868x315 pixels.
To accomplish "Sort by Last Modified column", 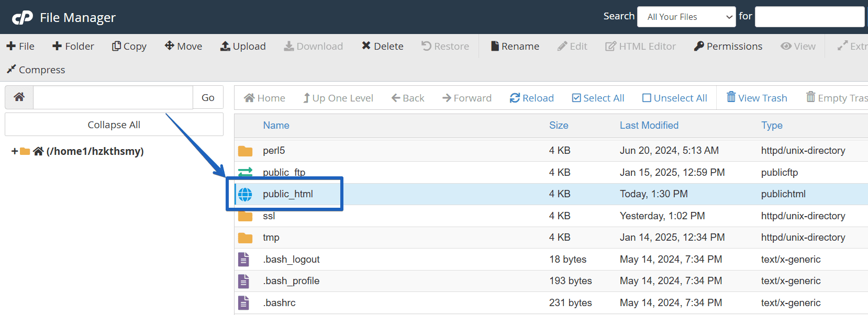I will tap(649, 125).
